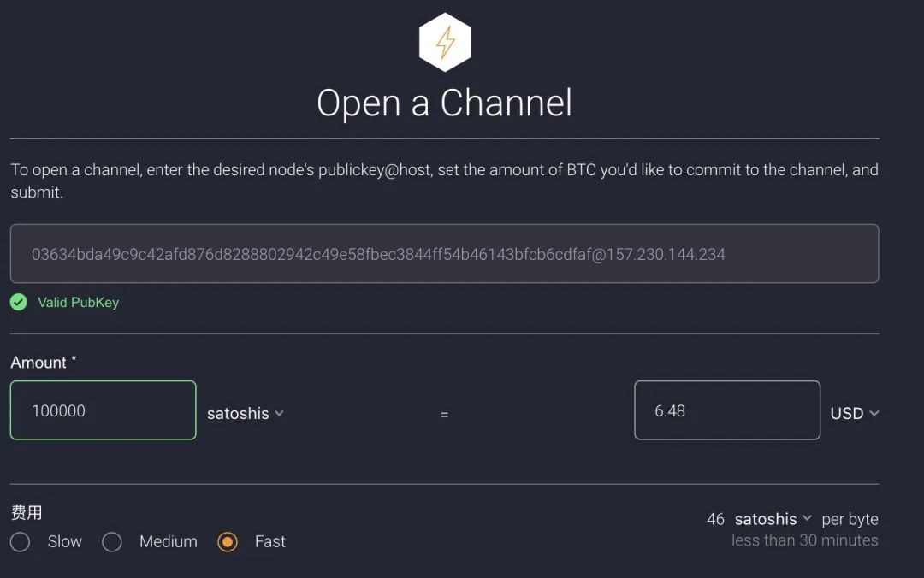This screenshot has width=924, height=578.
Task: Click the node publickey@host input field
Action: click(x=444, y=254)
